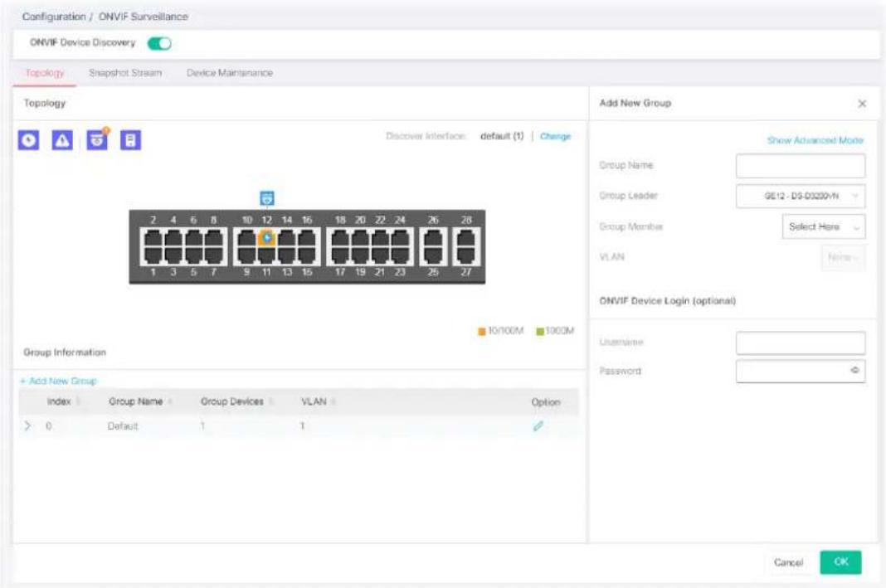Click Configuration in the breadcrumb

pos(54,17)
